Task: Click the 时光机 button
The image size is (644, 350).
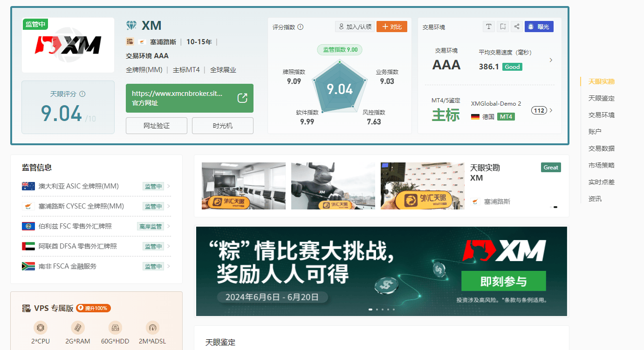Action: click(223, 126)
